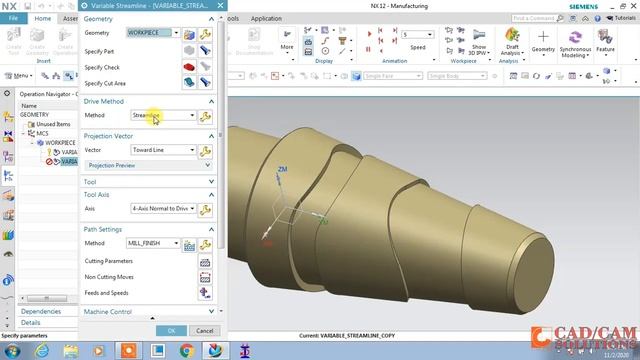The image size is (640, 360).
Task: Display Specify Part with flashlight icon
Action: 205,51
